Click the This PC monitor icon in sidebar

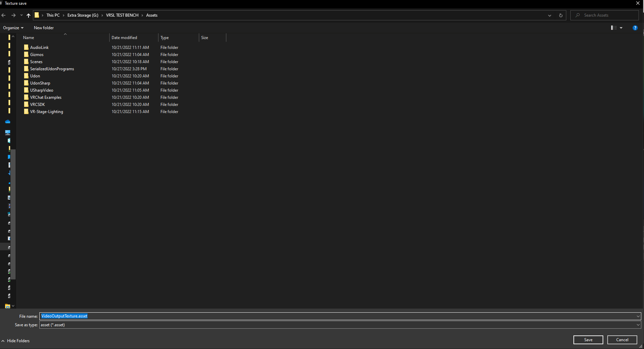(7, 132)
